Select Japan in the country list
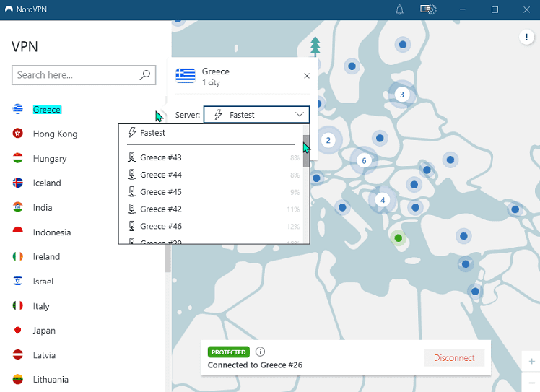The width and height of the screenshot is (540, 392). pyautogui.click(x=44, y=331)
